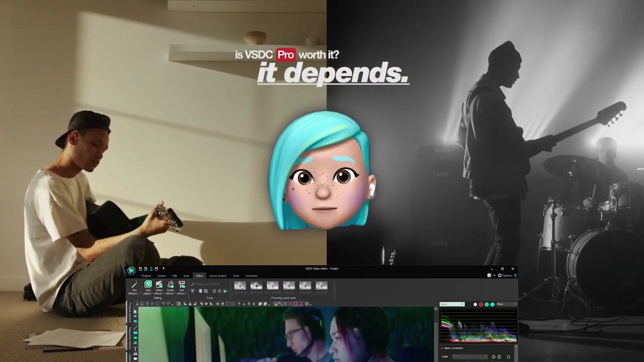Click rotate counterclockwise beside Angle field
Viewport: 644px width, 362px height.
[493, 357]
